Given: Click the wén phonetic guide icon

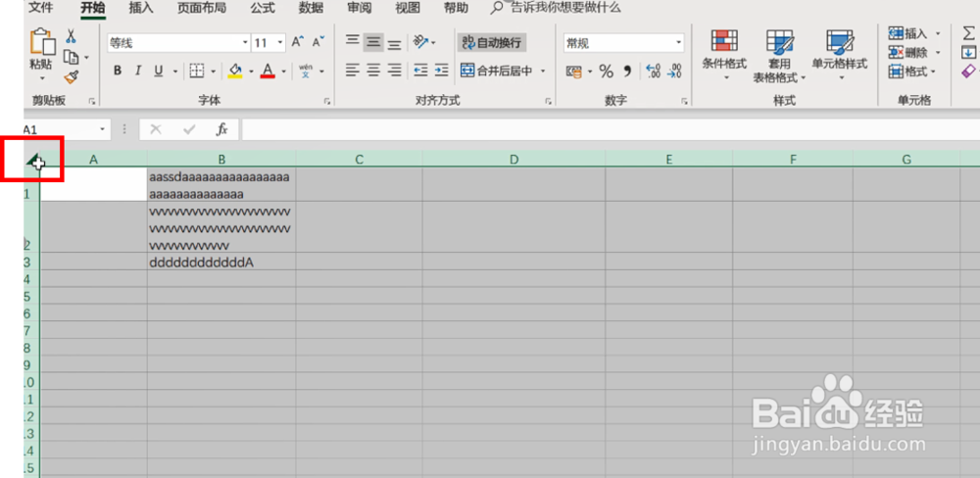Looking at the screenshot, I should [306, 71].
